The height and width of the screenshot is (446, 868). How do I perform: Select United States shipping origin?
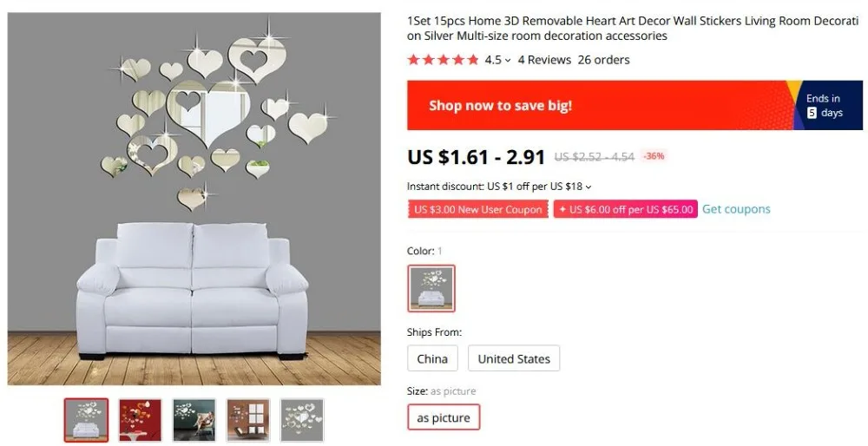pyautogui.click(x=514, y=358)
